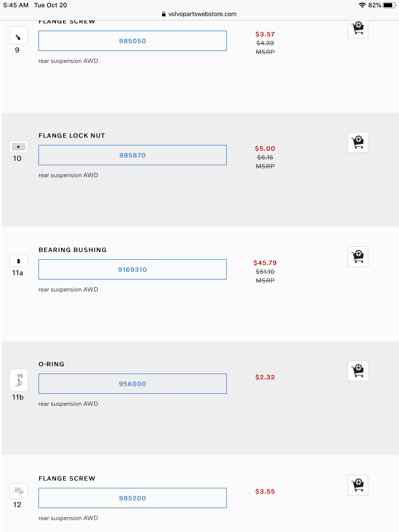Screen dimensions: 399x532
Task: Add part 985050 flange screw to cart
Action: [358, 29]
